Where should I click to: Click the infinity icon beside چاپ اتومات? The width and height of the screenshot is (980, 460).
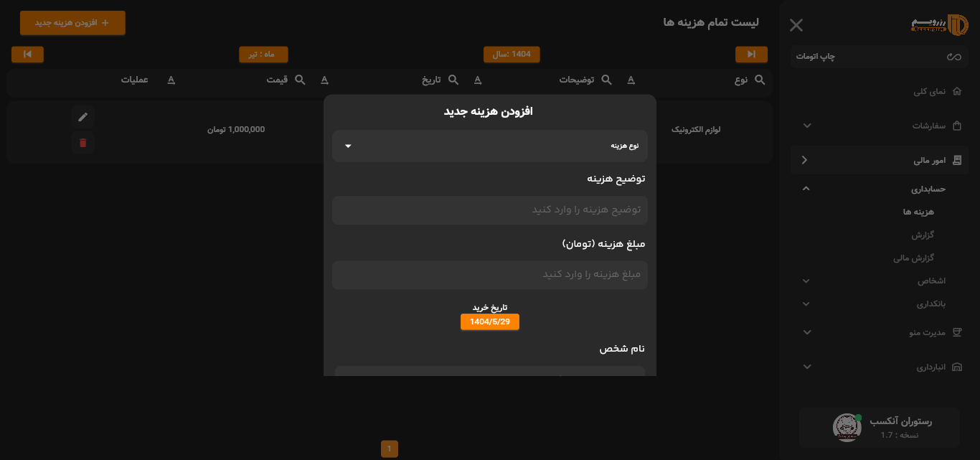click(x=953, y=57)
